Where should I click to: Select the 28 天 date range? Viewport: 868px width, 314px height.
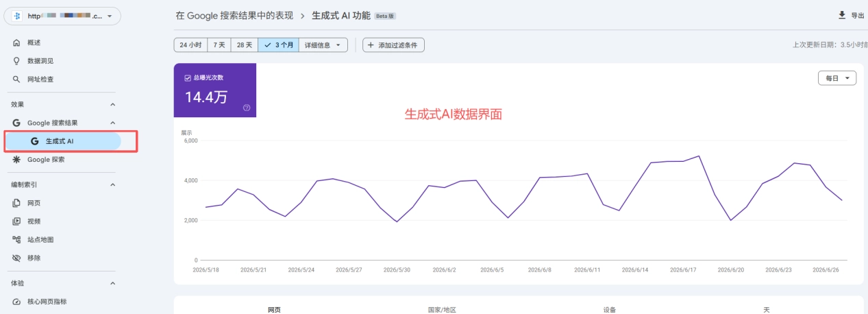[245, 45]
